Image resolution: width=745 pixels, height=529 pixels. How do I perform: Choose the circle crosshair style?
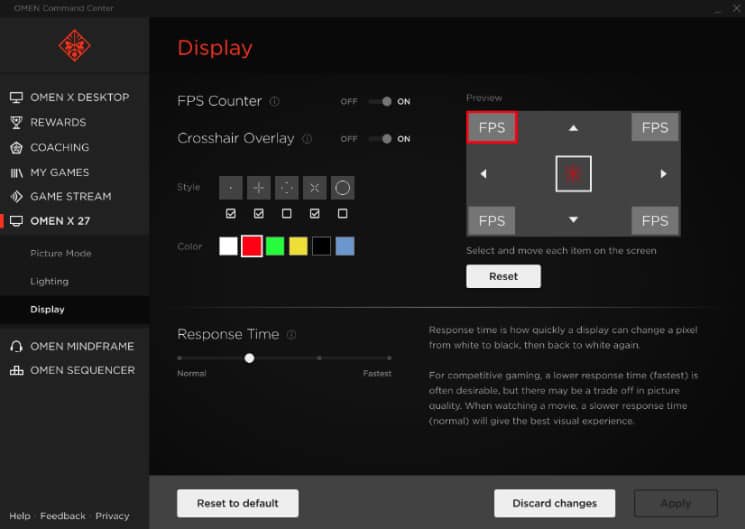click(x=343, y=187)
